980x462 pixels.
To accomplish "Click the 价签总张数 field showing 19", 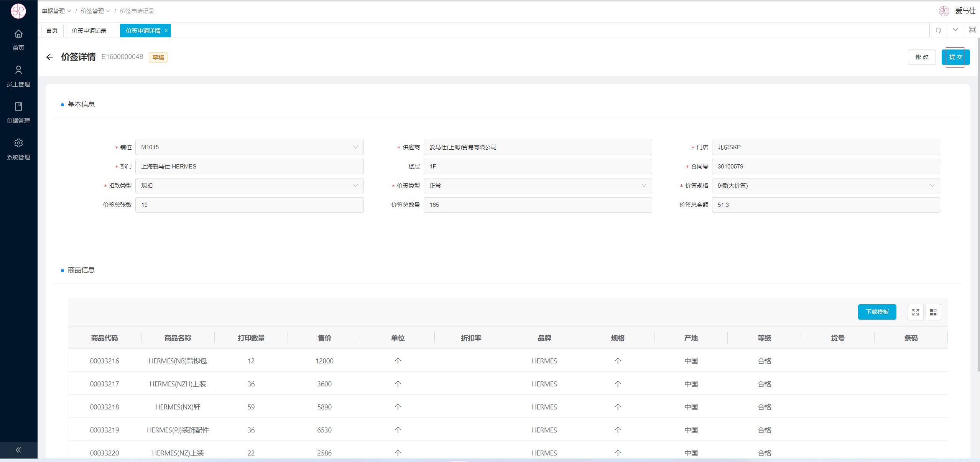I will tap(250, 205).
